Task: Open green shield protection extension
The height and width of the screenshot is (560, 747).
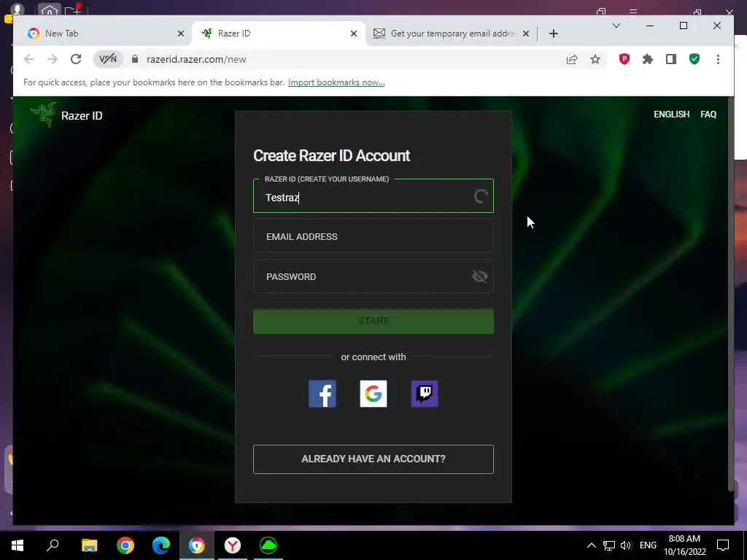Action: 694,59
